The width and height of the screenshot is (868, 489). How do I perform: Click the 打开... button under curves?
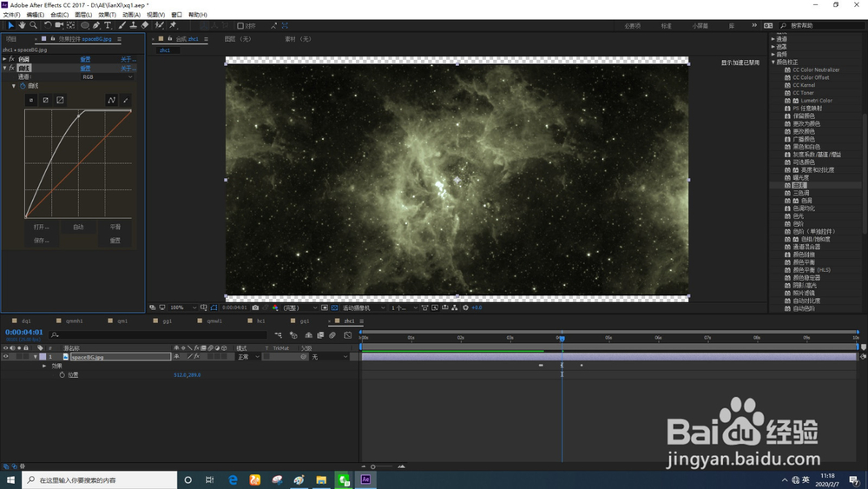pyautogui.click(x=42, y=227)
